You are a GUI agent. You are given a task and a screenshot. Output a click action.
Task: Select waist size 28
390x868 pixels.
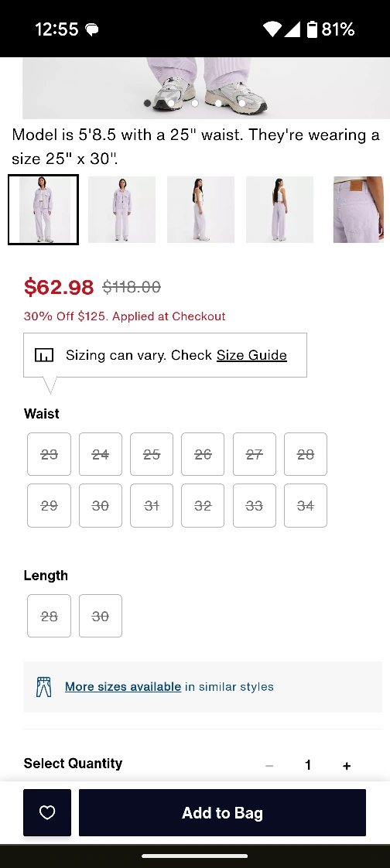305,454
